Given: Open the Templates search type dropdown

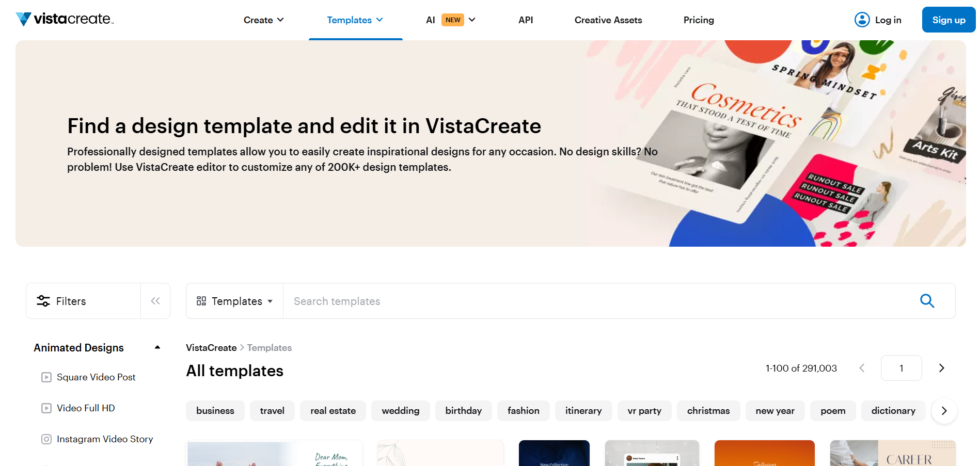Looking at the screenshot, I should pyautogui.click(x=234, y=301).
